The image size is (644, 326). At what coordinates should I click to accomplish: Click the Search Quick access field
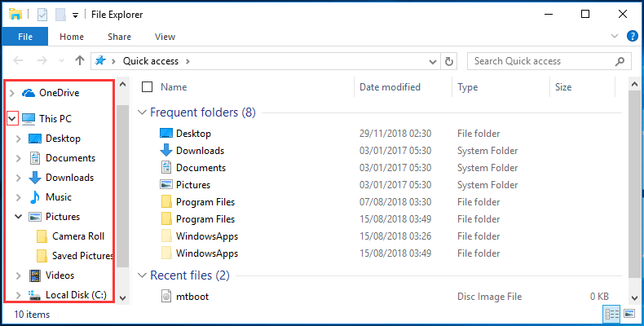pos(549,61)
